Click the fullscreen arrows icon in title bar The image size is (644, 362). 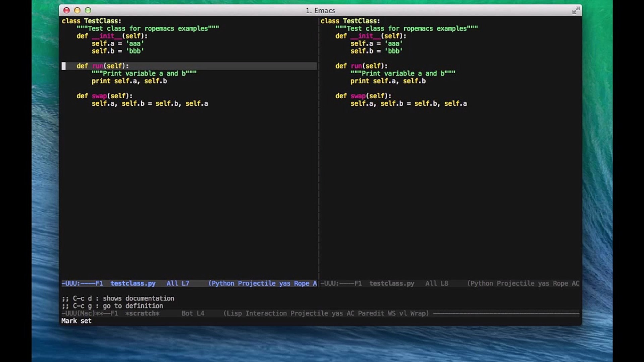(x=576, y=11)
